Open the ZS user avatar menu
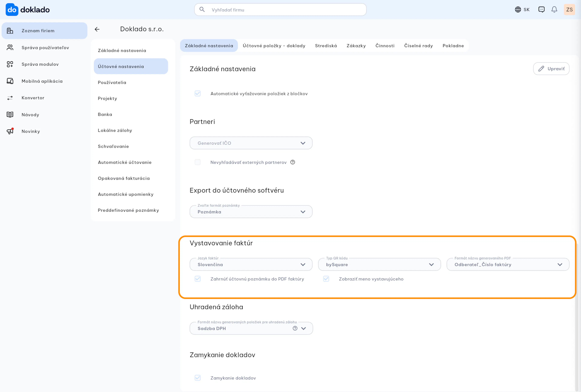The image size is (581, 392). [x=569, y=10]
